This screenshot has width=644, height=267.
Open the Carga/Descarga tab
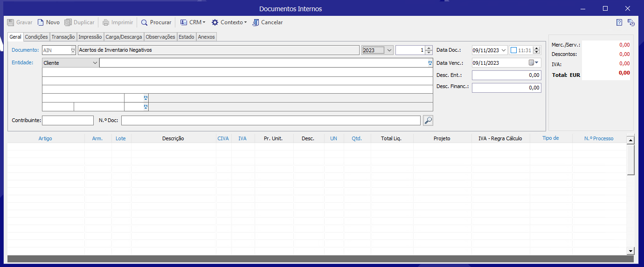click(x=124, y=37)
